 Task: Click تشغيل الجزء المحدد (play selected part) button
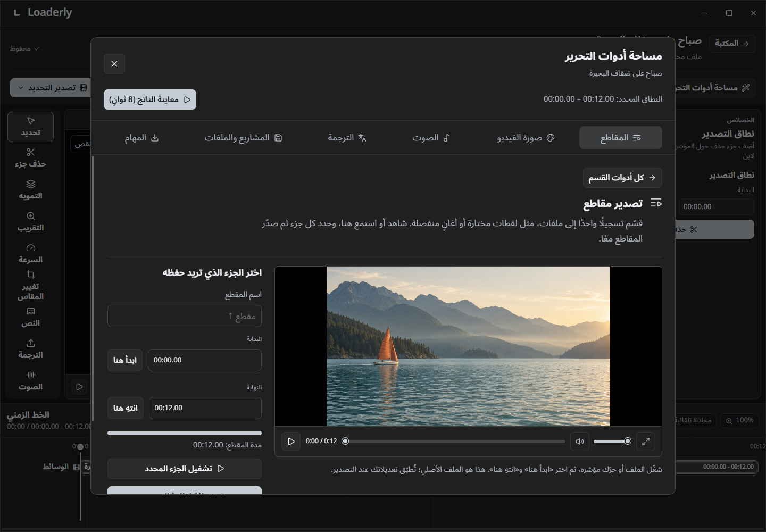(185, 469)
